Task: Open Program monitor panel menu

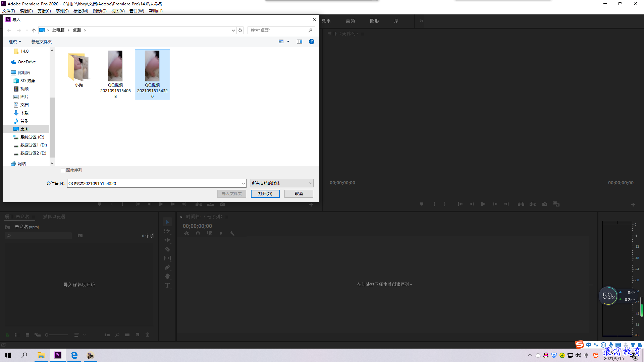Action: coord(363,34)
